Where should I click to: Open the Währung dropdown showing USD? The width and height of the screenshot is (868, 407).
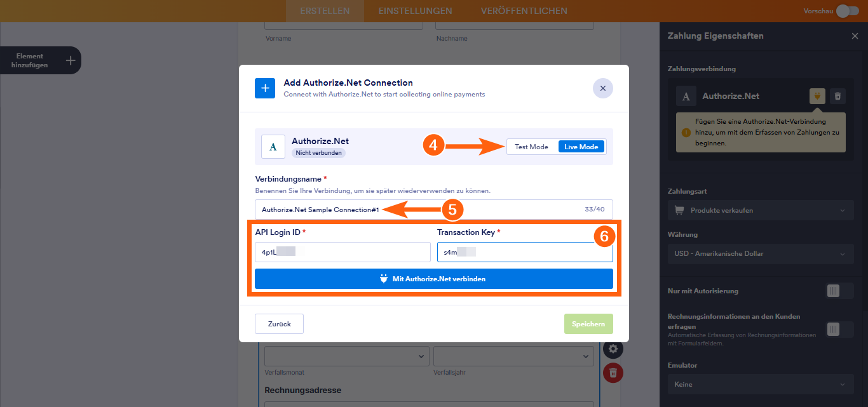coord(761,254)
